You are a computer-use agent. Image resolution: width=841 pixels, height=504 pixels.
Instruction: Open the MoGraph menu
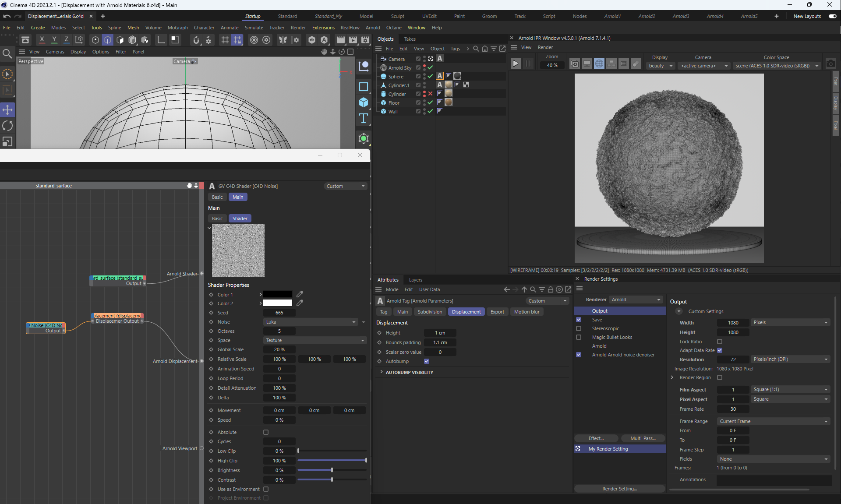tap(177, 28)
